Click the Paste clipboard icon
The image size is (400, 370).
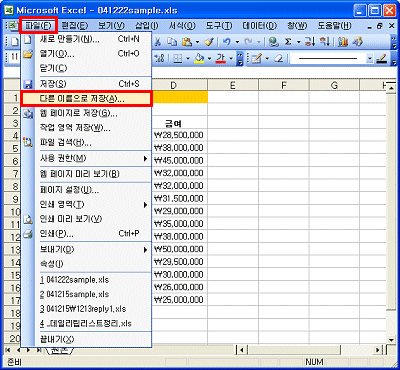pos(186,42)
